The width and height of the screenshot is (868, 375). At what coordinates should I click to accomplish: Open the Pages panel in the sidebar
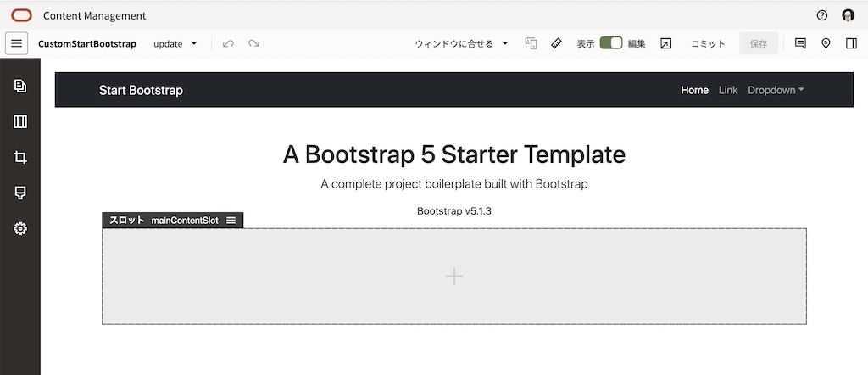click(20, 86)
